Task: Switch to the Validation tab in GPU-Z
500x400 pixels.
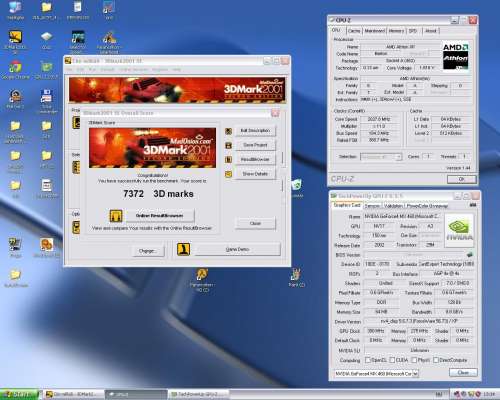Action: 393,206
